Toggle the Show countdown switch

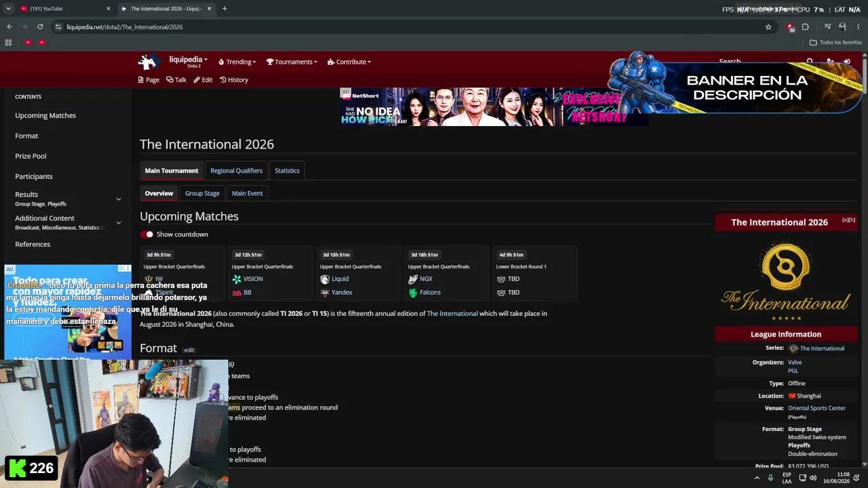147,235
